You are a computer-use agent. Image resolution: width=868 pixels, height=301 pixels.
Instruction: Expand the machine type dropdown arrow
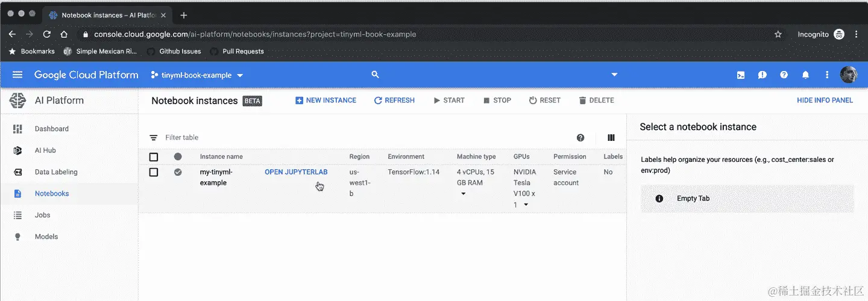tap(464, 194)
